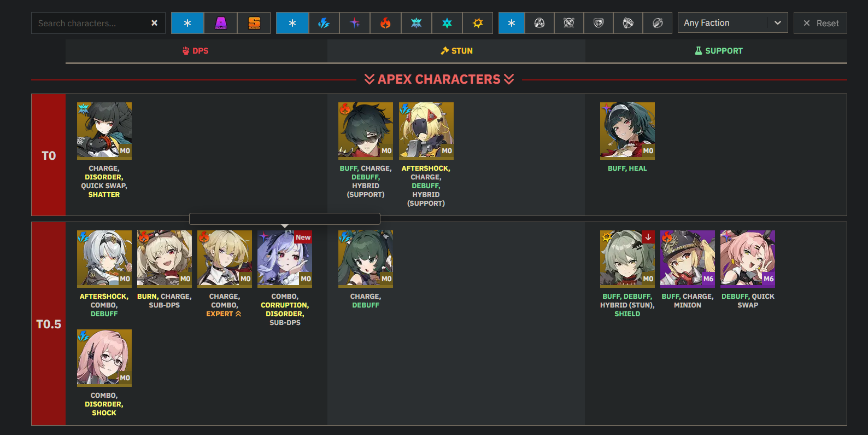
Task: Filter by Ice element hexagram icon
Action: [x=447, y=23]
